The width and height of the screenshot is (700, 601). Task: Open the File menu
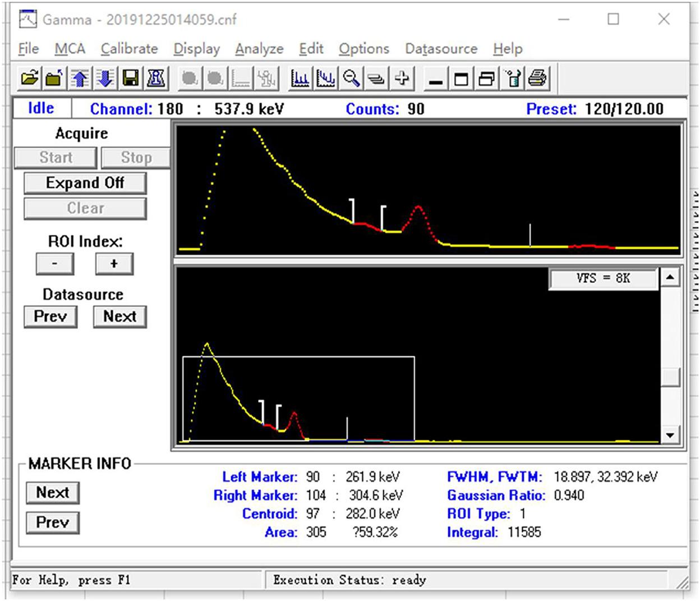click(x=28, y=49)
